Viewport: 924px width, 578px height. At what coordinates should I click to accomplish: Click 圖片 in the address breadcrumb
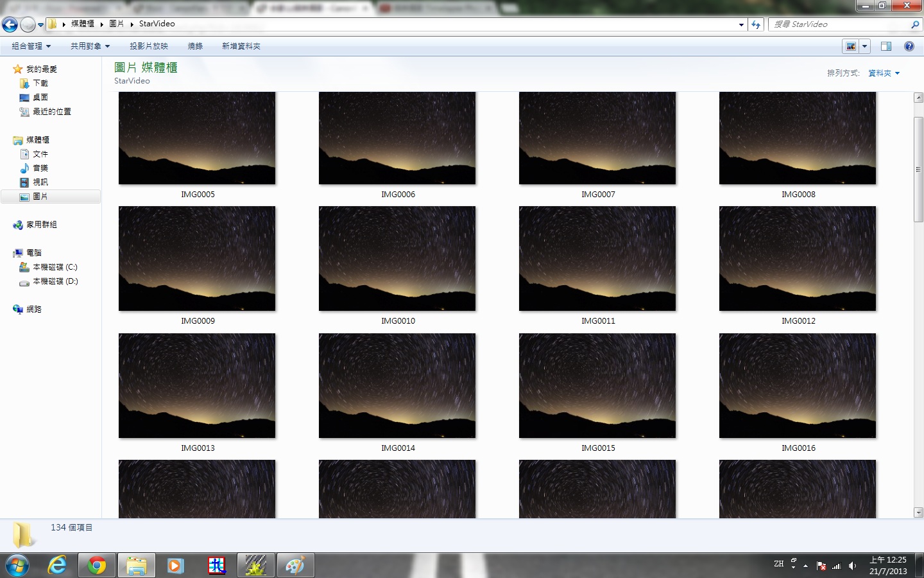click(x=117, y=24)
